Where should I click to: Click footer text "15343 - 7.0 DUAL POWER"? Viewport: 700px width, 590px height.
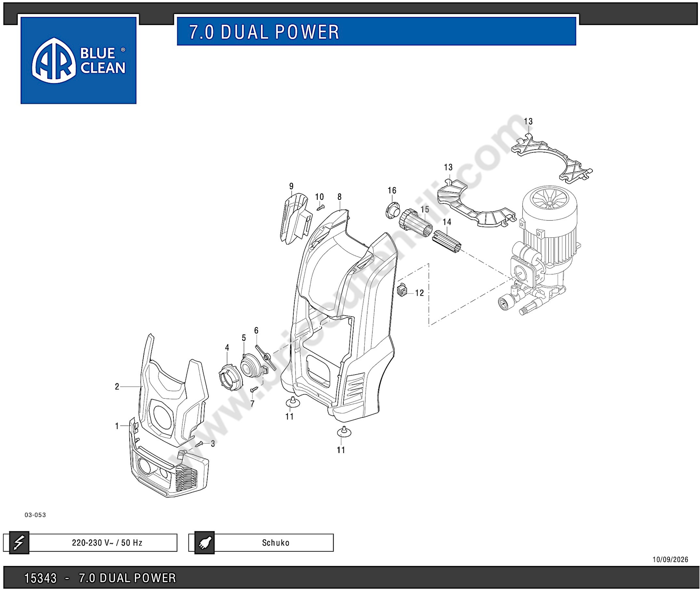100,578
